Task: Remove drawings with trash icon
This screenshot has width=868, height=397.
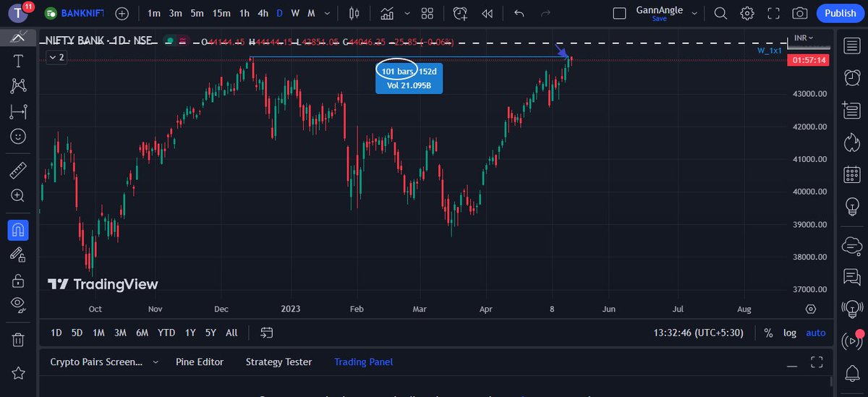Action: click(x=18, y=338)
